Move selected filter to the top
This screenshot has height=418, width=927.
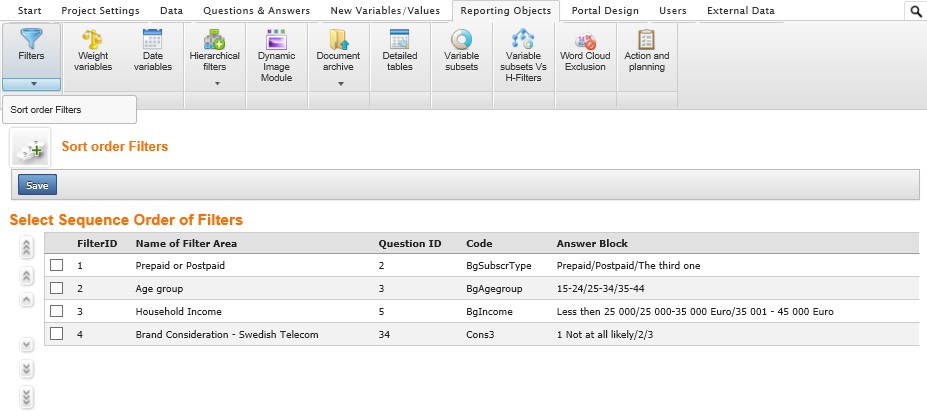click(26, 248)
